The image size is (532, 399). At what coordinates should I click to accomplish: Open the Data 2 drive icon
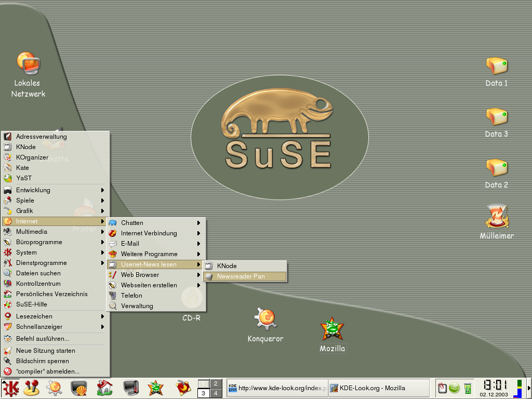pyautogui.click(x=496, y=168)
